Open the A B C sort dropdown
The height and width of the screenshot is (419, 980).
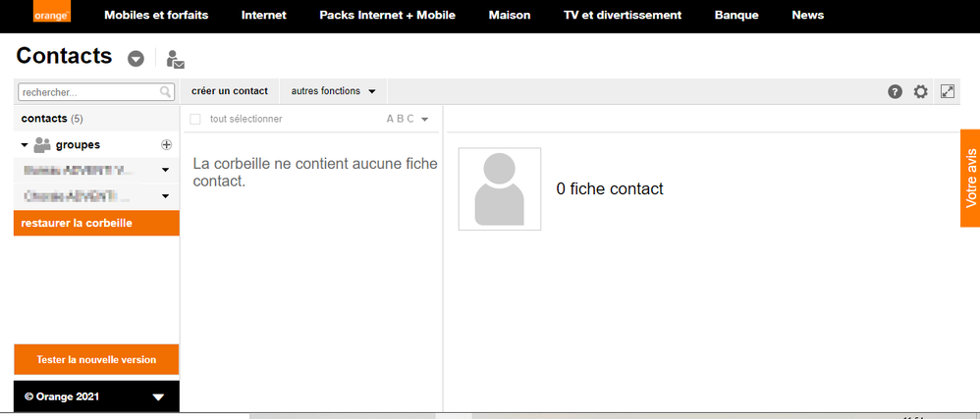click(407, 119)
